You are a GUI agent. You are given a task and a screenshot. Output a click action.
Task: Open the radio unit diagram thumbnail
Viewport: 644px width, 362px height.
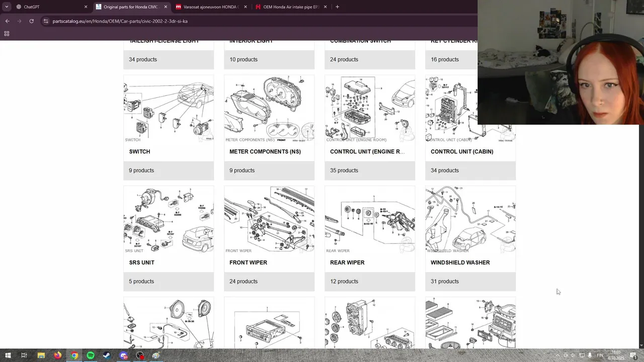click(269, 323)
